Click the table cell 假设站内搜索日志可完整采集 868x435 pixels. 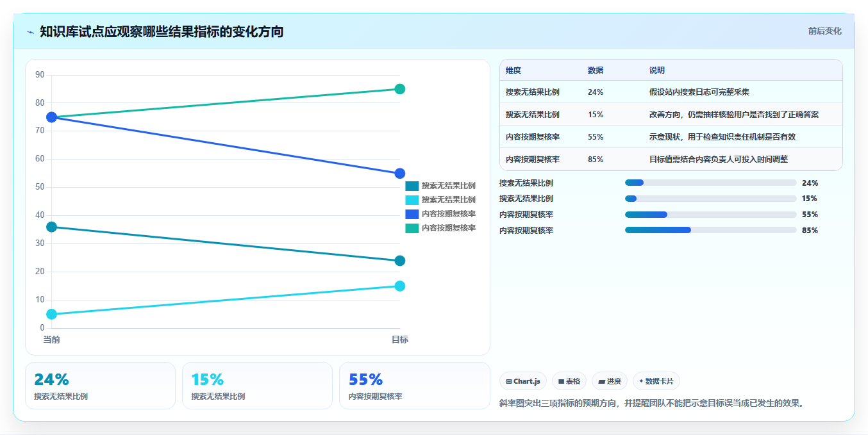pos(699,92)
